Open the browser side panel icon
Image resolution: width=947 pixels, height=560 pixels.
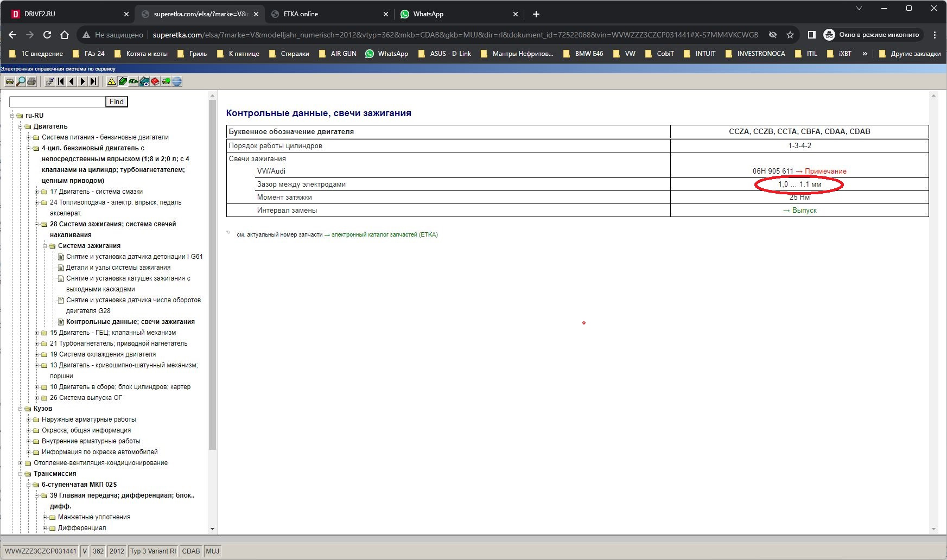[812, 35]
